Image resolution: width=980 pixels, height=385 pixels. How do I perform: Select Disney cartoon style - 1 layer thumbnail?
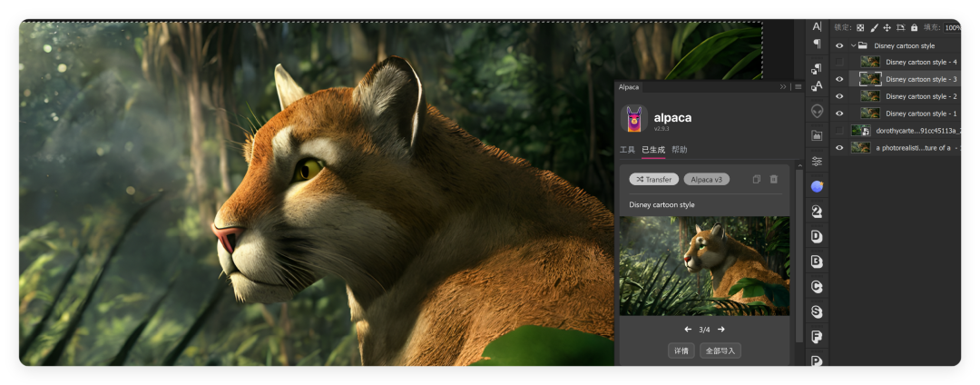[870, 114]
